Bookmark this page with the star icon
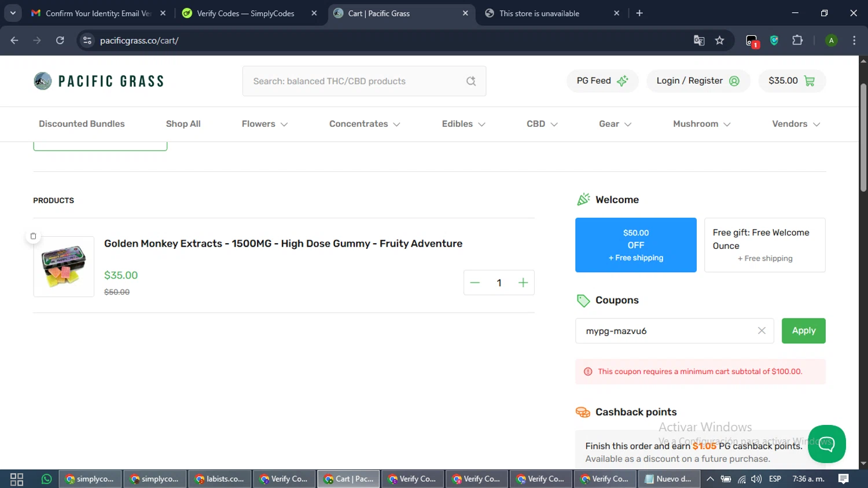The width and height of the screenshot is (868, 488). (x=719, y=41)
